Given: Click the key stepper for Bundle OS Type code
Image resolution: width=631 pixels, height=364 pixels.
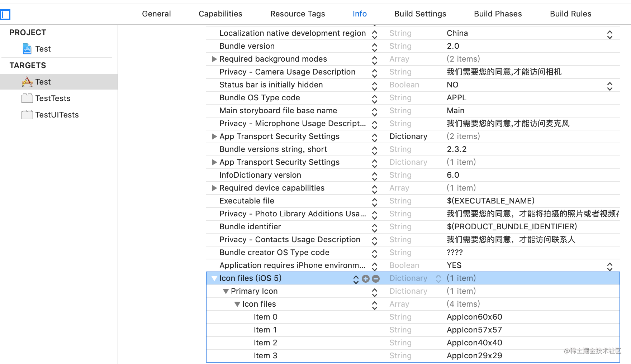Looking at the screenshot, I should (x=375, y=99).
